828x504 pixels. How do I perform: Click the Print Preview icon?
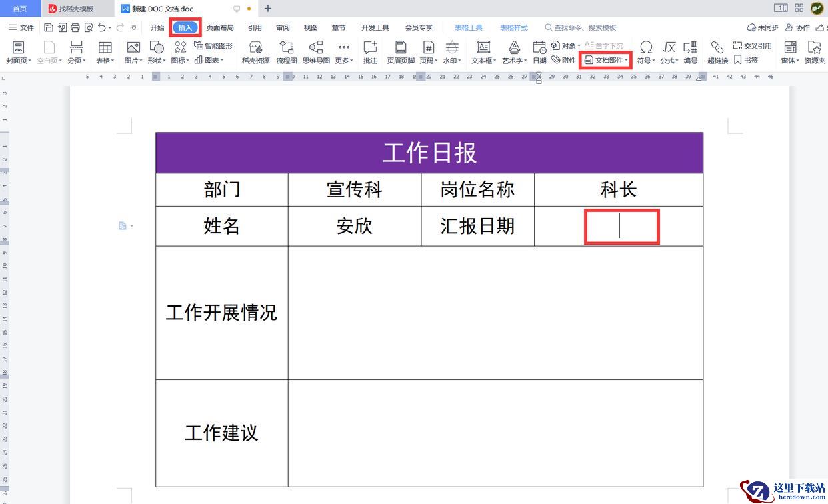pyautogui.click(x=89, y=27)
